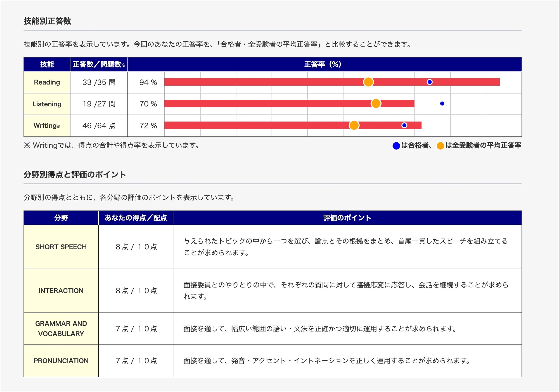Click the orange average marker on Listening bar
Screen dimensions: 559x392
[376, 104]
